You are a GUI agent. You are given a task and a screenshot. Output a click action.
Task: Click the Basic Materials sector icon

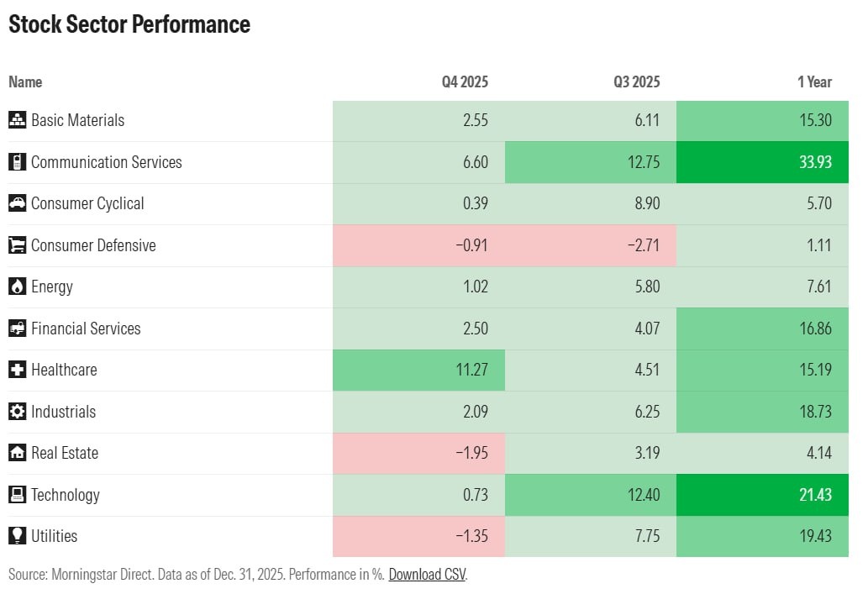point(17,120)
